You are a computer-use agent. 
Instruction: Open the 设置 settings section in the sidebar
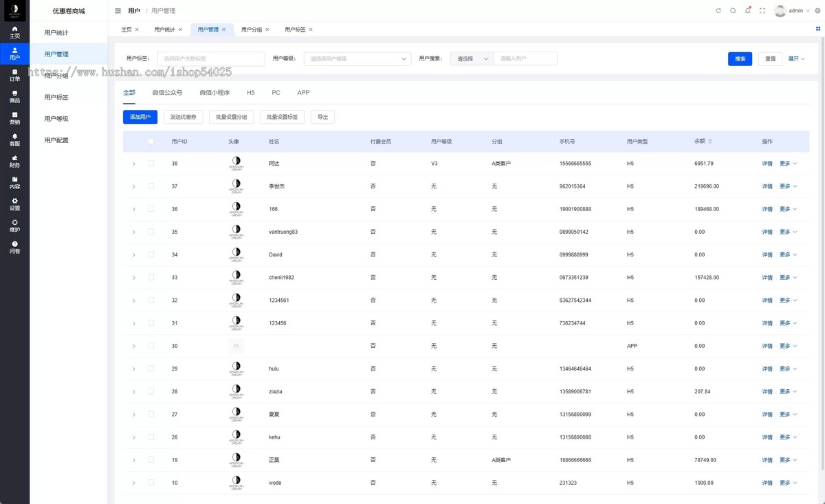(x=14, y=204)
